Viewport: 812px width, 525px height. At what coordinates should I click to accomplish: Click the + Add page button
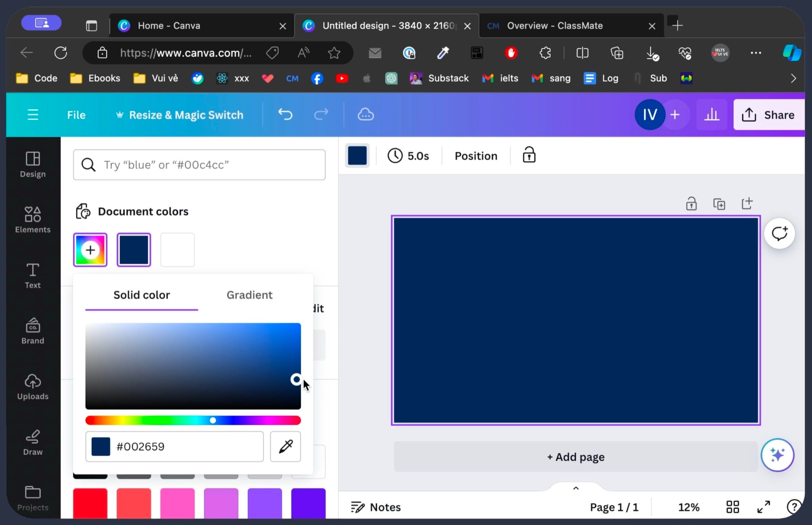tap(576, 457)
